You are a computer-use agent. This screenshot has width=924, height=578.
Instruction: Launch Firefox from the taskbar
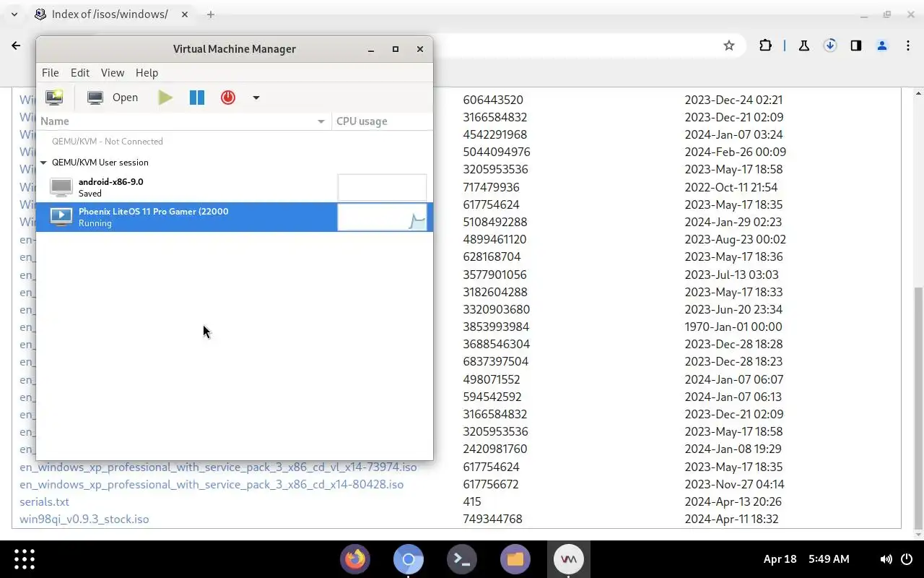click(354, 559)
